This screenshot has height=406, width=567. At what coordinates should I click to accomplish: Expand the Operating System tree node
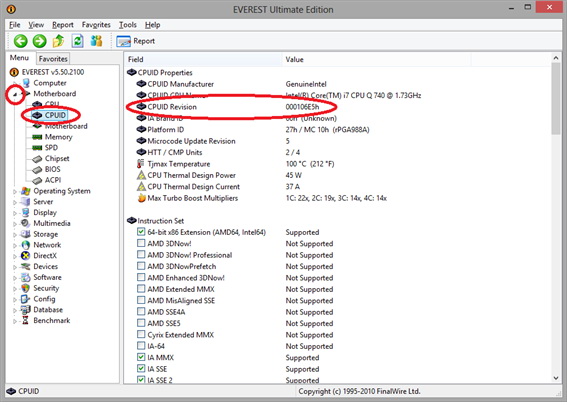pyautogui.click(x=15, y=192)
